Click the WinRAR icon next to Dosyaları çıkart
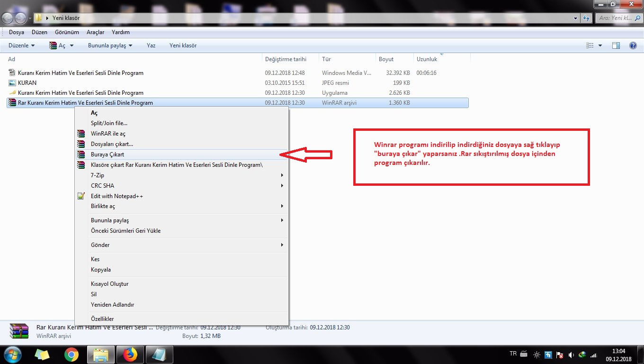The height and width of the screenshot is (364, 644). [81, 144]
